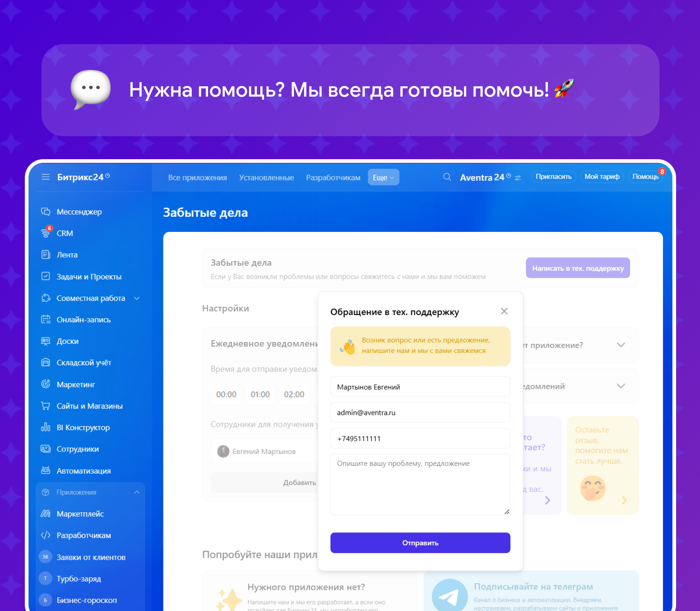Open settings sliders icon next to Aventra 24
Viewport: 700px width, 611px height.
click(x=518, y=178)
